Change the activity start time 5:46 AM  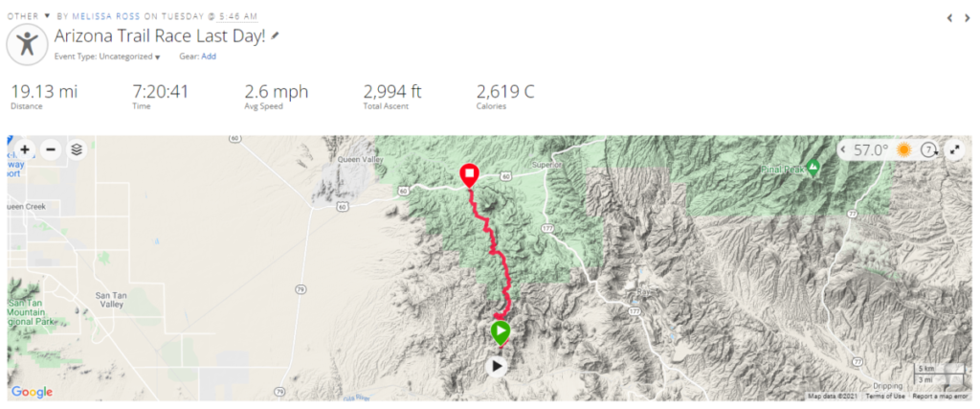coord(237,16)
